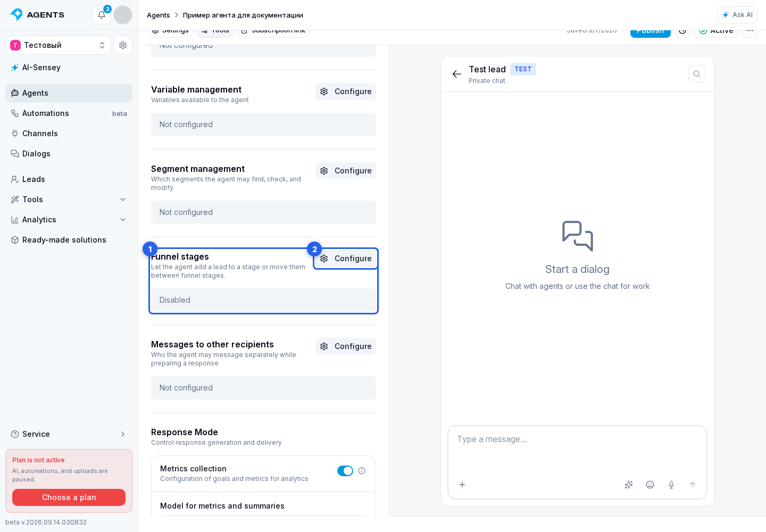Configure Messages to other recipients
This screenshot has width=766, height=532.
point(346,346)
